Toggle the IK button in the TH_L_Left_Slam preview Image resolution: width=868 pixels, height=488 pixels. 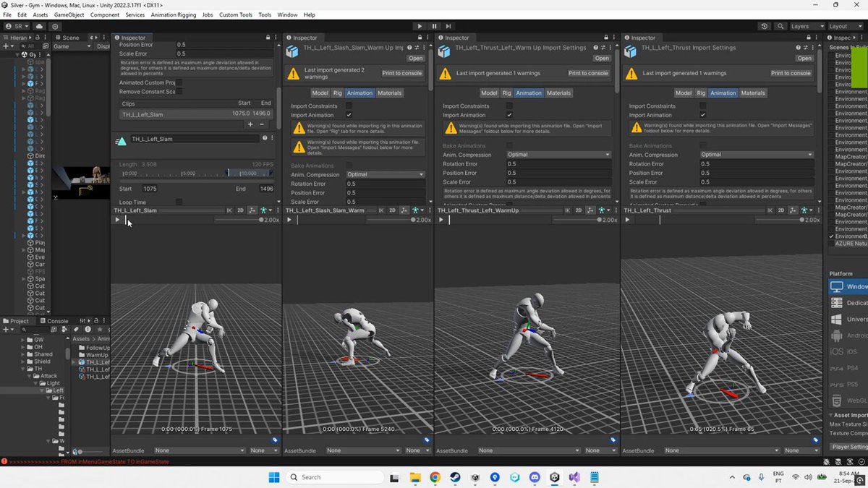pos(230,210)
